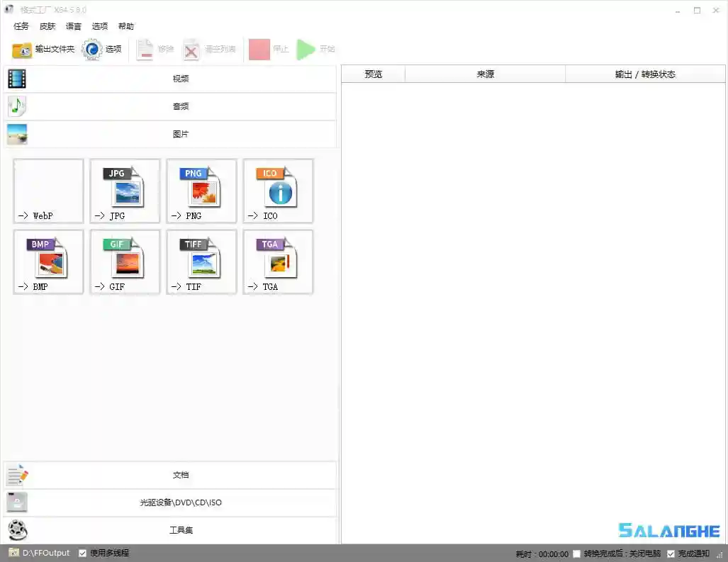Select the convert to GIF converter

click(125, 262)
